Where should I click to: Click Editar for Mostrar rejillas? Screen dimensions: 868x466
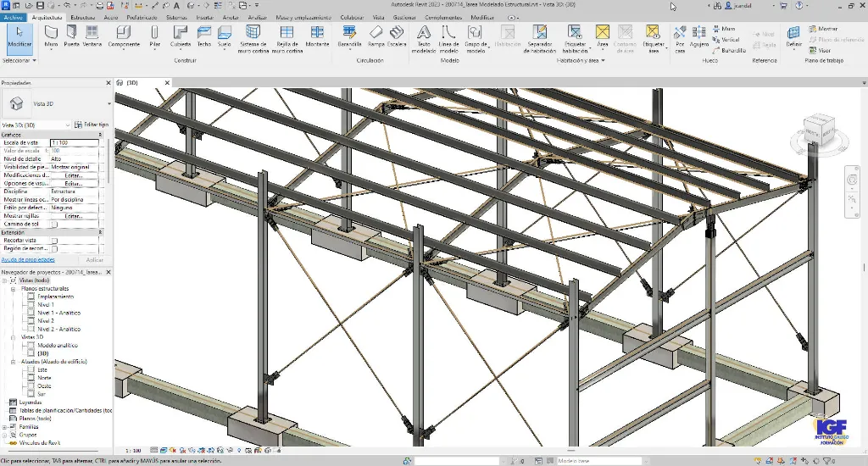point(74,216)
